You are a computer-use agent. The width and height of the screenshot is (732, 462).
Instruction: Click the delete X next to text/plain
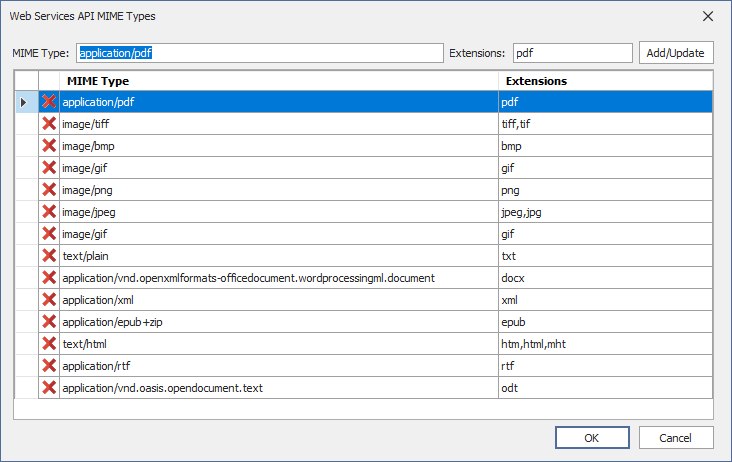coord(49,255)
